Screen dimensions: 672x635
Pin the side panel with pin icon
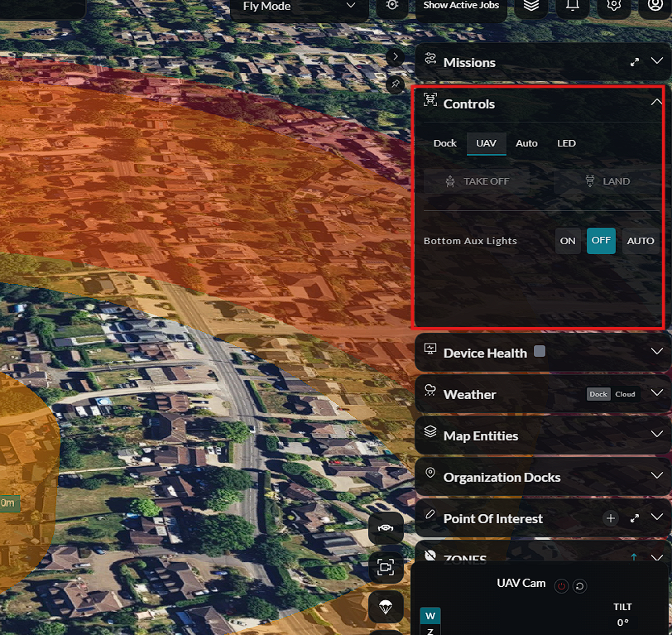[x=395, y=84]
